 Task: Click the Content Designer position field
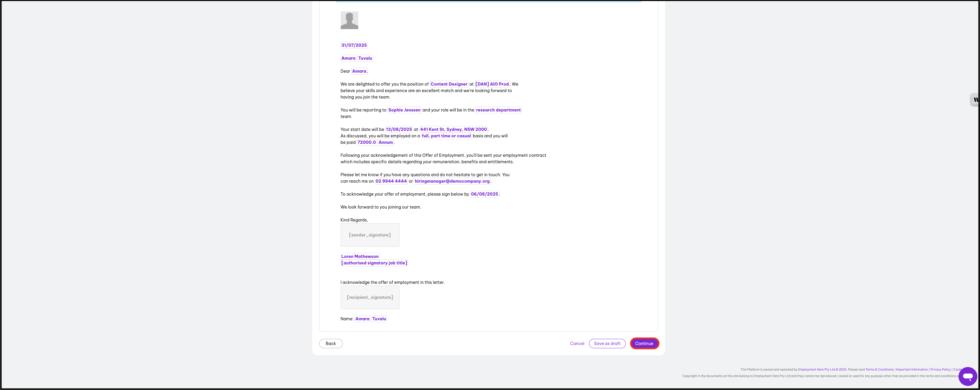click(449, 84)
